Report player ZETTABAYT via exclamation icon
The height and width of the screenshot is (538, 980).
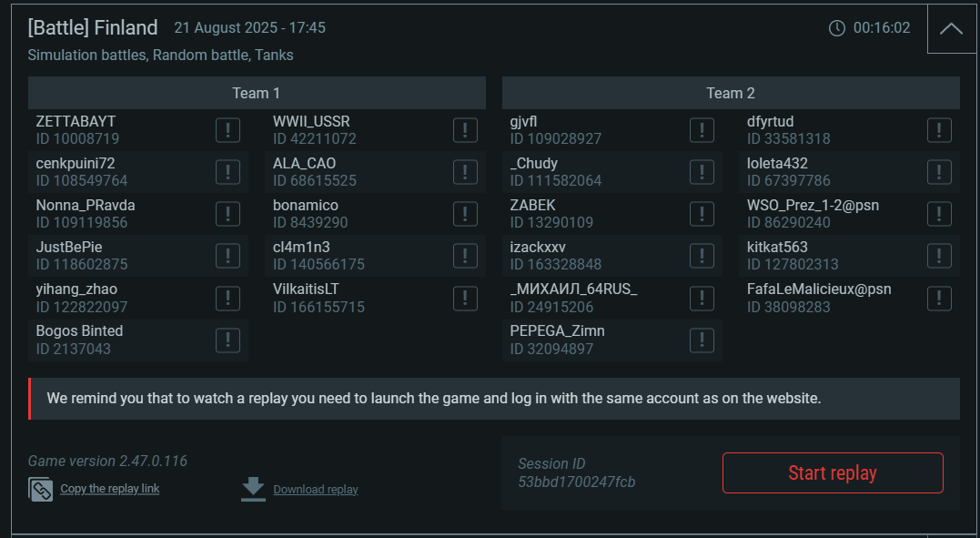point(227,130)
